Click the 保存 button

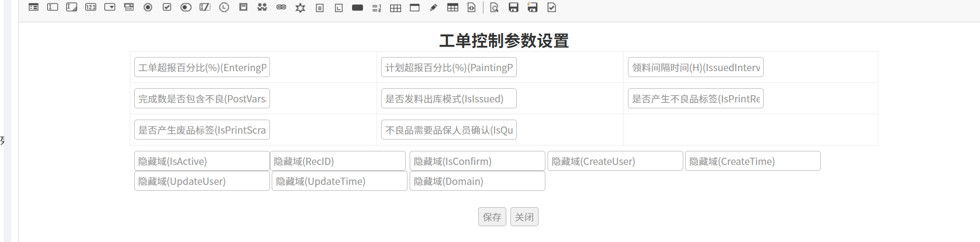pyautogui.click(x=492, y=217)
